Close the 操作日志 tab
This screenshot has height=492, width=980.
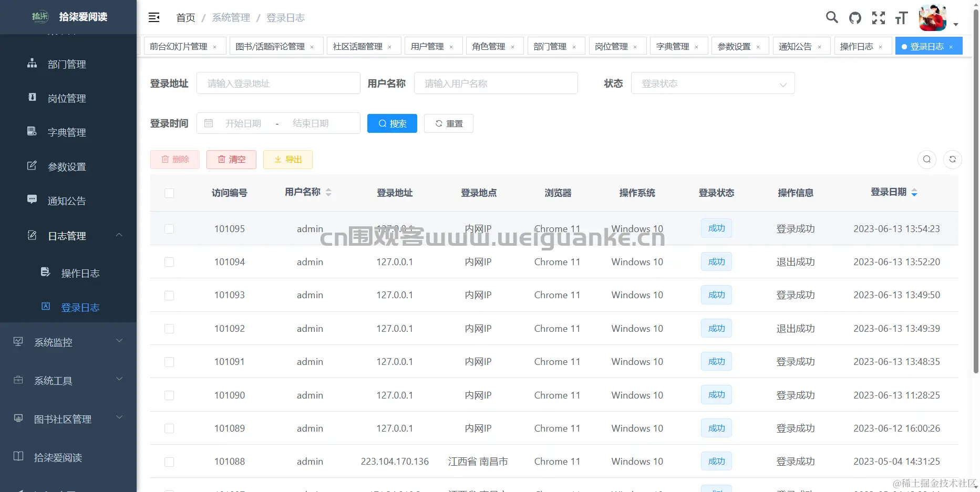coord(881,47)
